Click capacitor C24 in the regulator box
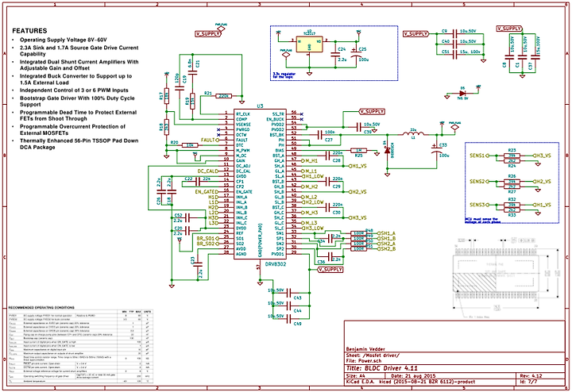Screen dimensions: 572x392 (x=335, y=54)
